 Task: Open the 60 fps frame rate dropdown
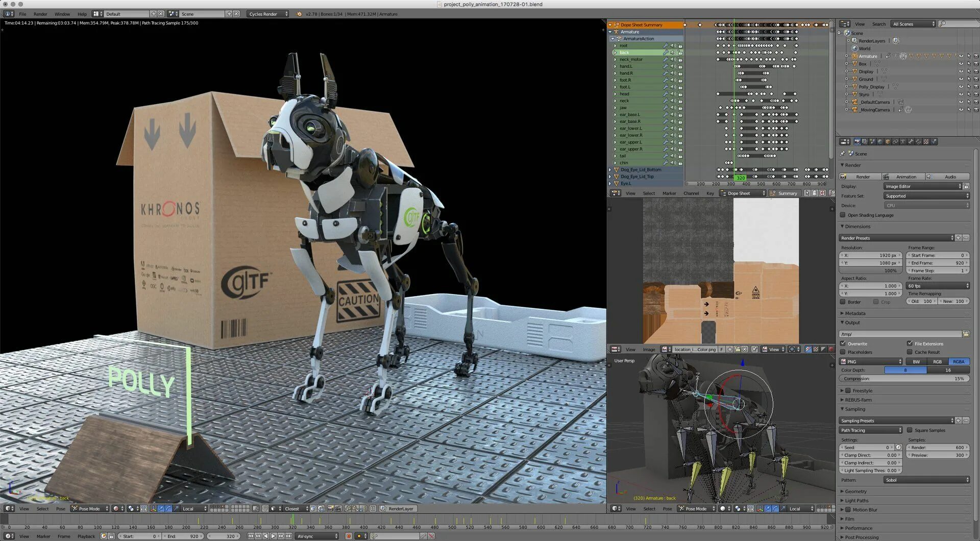pyautogui.click(x=938, y=286)
